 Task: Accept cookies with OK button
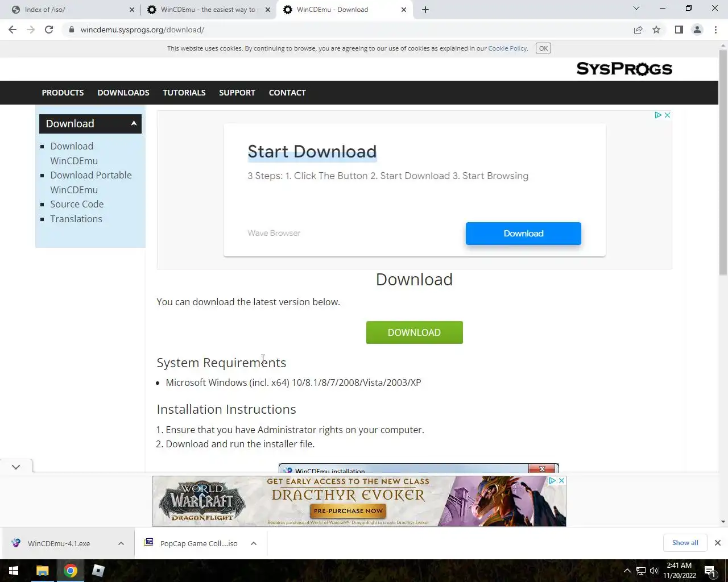click(x=543, y=48)
